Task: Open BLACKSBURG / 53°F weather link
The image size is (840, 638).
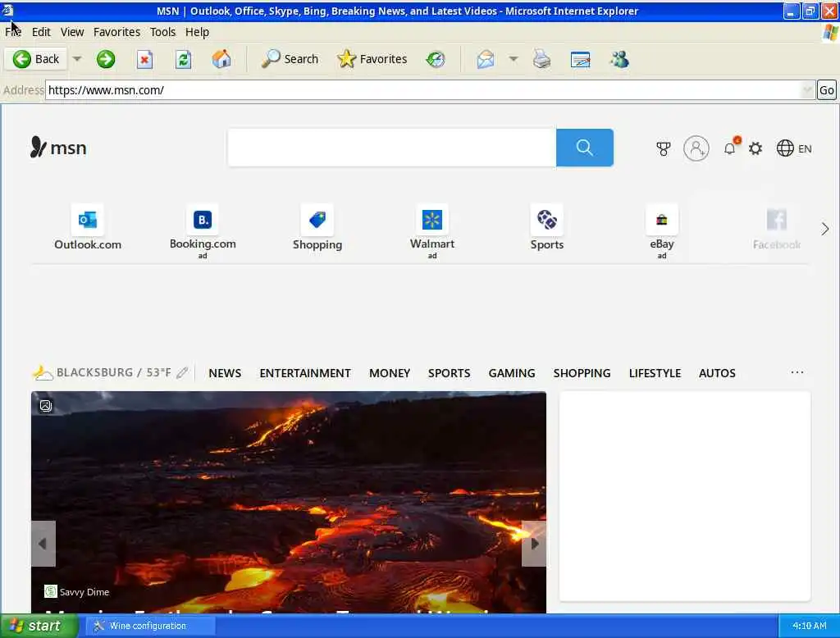Action: 113,372
